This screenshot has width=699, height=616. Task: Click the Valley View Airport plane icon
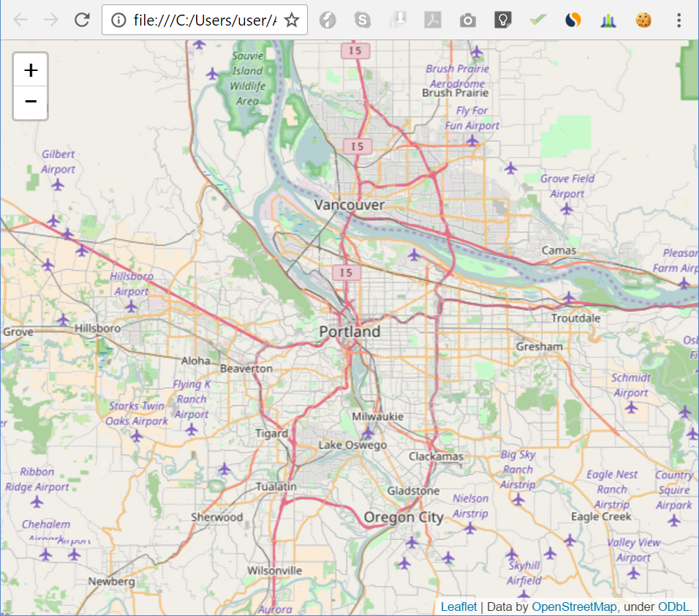tap(633, 573)
